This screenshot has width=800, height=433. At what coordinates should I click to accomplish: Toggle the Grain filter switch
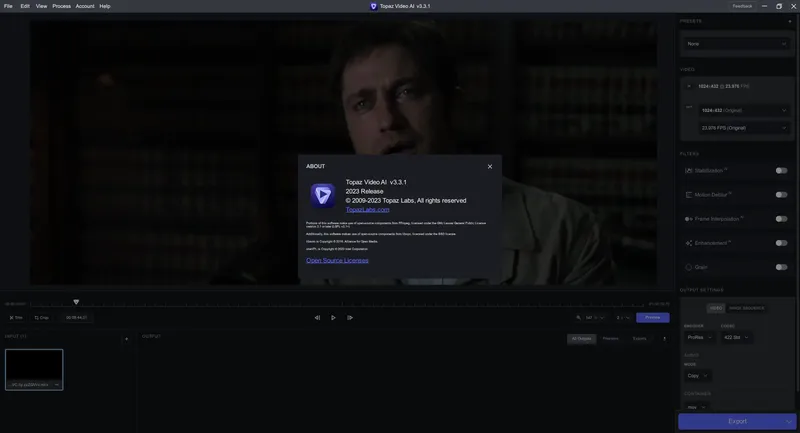[781, 267]
